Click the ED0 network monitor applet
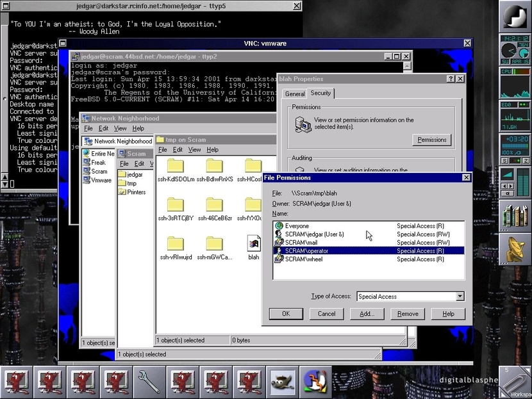The image size is (532, 399). pos(515,116)
